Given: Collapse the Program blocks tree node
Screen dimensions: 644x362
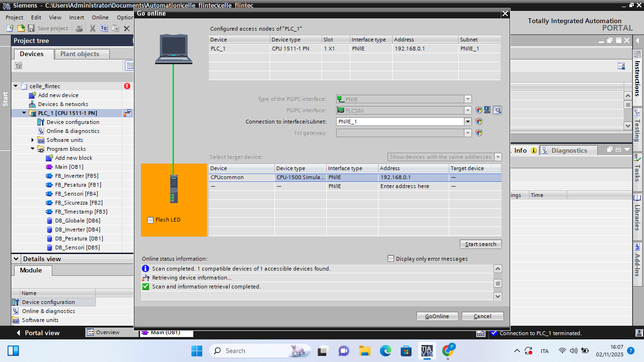Looking at the screenshot, I should [x=33, y=149].
